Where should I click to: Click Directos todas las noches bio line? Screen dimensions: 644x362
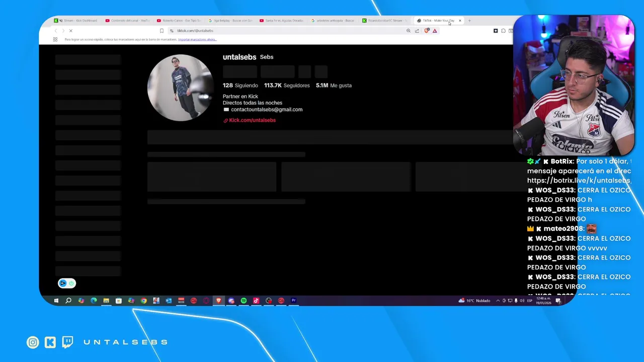253,103
